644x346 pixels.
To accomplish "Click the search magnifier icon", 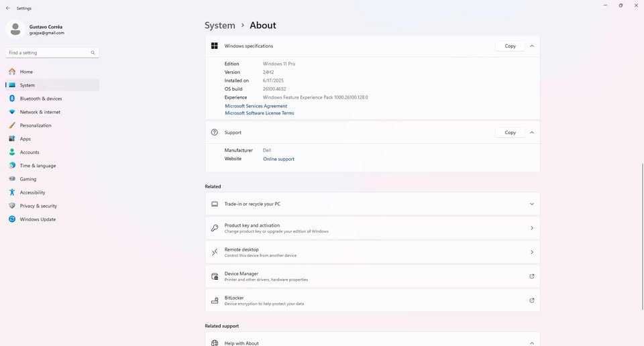I will [x=93, y=52].
